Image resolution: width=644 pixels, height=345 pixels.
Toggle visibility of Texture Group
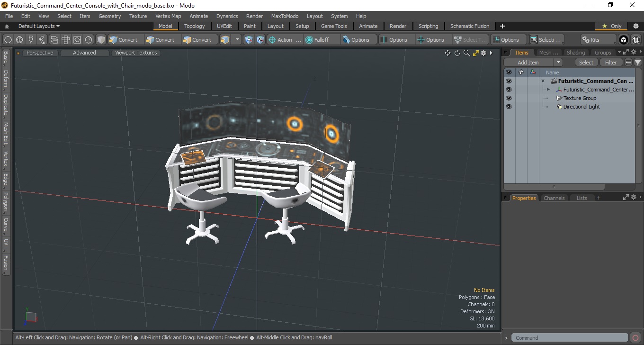point(509,98)
